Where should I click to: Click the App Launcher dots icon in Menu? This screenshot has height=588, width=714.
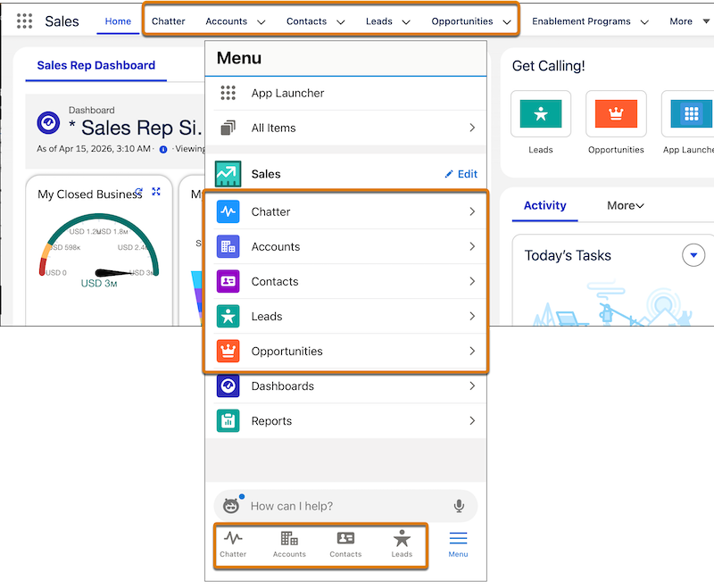tap(228, 93)
